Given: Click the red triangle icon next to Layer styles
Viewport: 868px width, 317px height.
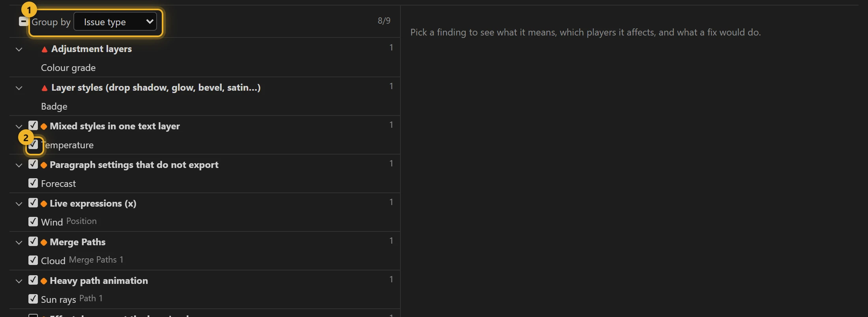Looking at the screenshot, I should 45,88.
